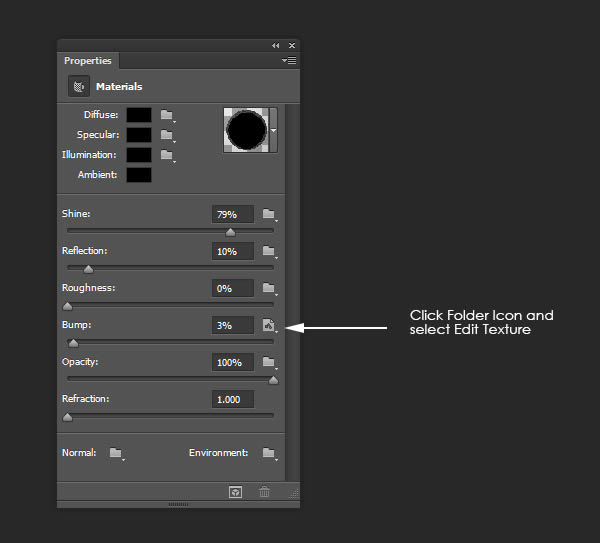Viewport: 600px width, 543px height.
Task: Open the Reflection texture folder icon
Action: point(269,251)
